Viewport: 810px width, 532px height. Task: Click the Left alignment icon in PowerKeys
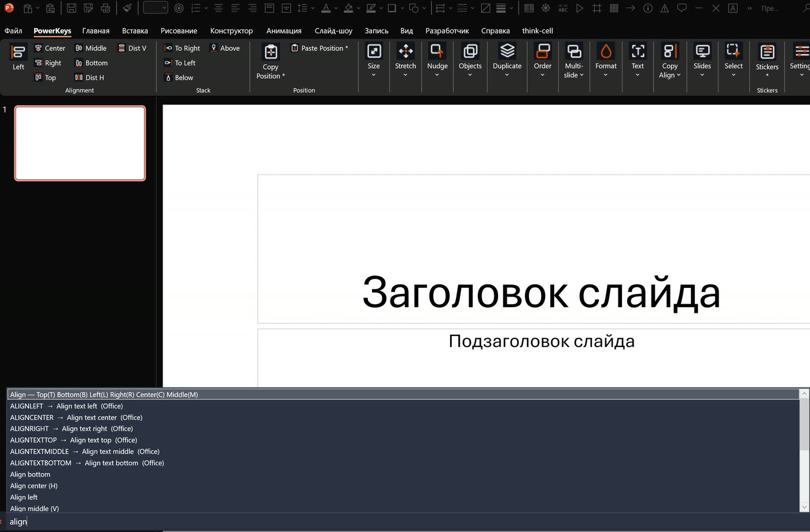[19, 57]
